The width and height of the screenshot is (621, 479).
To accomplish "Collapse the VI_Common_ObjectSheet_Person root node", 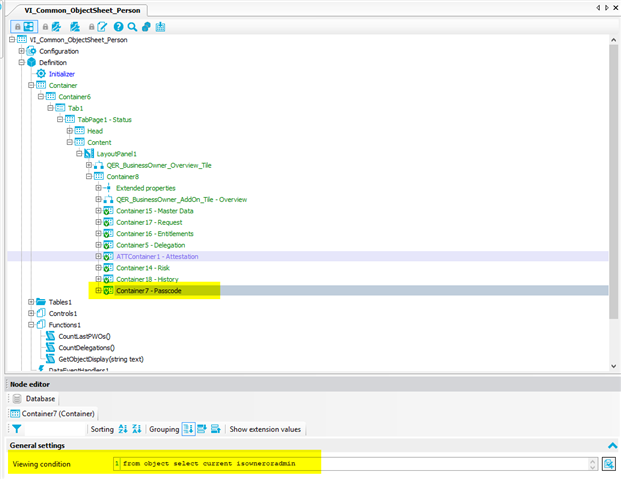I will pos(12,40).
